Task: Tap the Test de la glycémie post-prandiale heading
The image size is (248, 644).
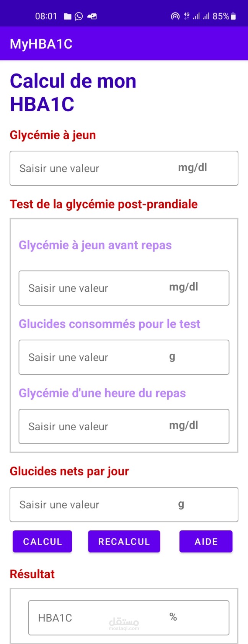Action: point(104,204)
